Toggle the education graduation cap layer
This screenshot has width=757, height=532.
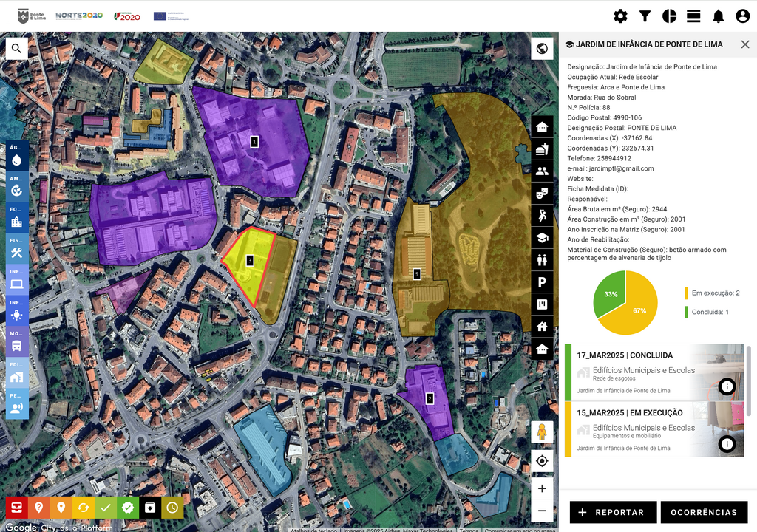(542, 237)
